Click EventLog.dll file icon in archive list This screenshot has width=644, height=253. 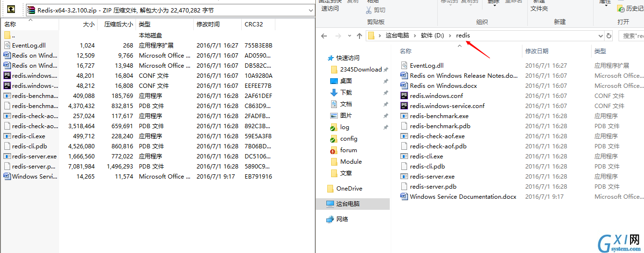pos(7,45)
